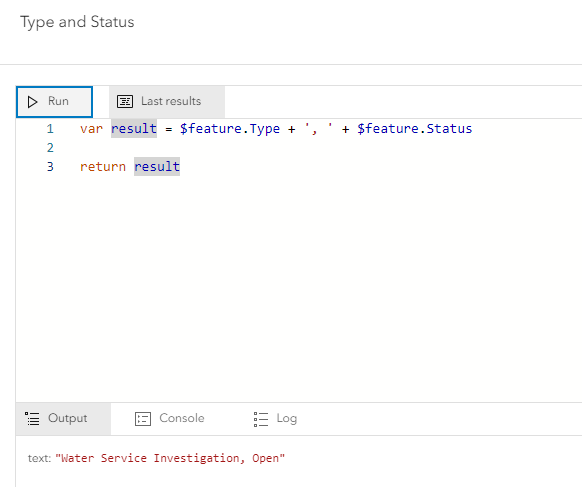The height and width of the screenshot is (487, 582).
Task: Place cursor on 'result' in line 1
Action: (134, 129)
